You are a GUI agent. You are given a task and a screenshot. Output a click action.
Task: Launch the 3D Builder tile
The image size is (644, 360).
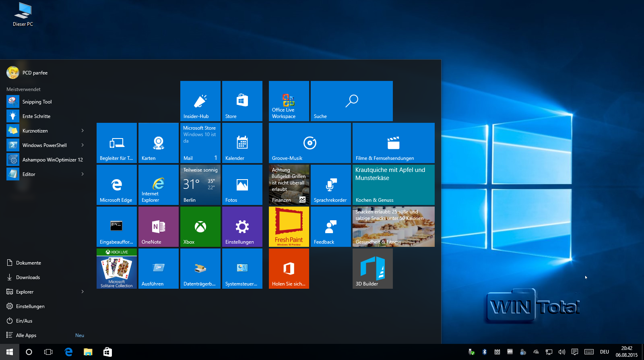pyautogui.click(x=372, y=268)
